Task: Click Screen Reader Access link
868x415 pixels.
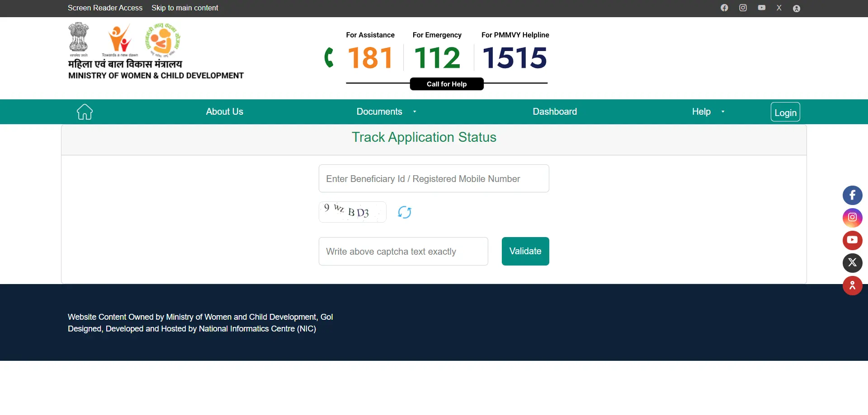Action: 105,8
